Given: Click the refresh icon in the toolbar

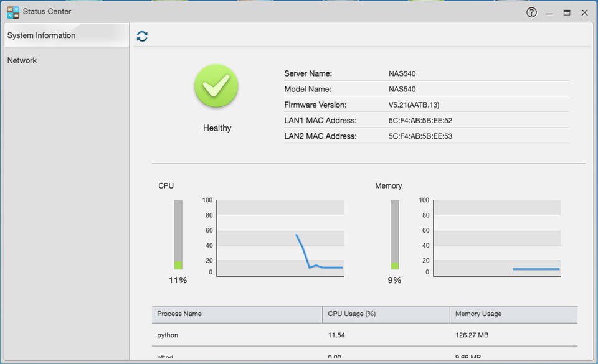Looking at the screenshot, I should (142, 37).
